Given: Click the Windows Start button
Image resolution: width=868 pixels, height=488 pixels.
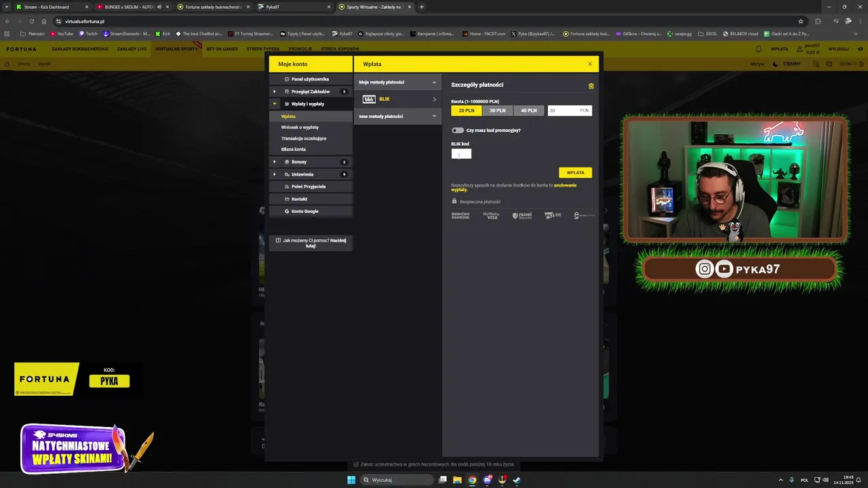Looking at the screenshot, I should [351, 480].
